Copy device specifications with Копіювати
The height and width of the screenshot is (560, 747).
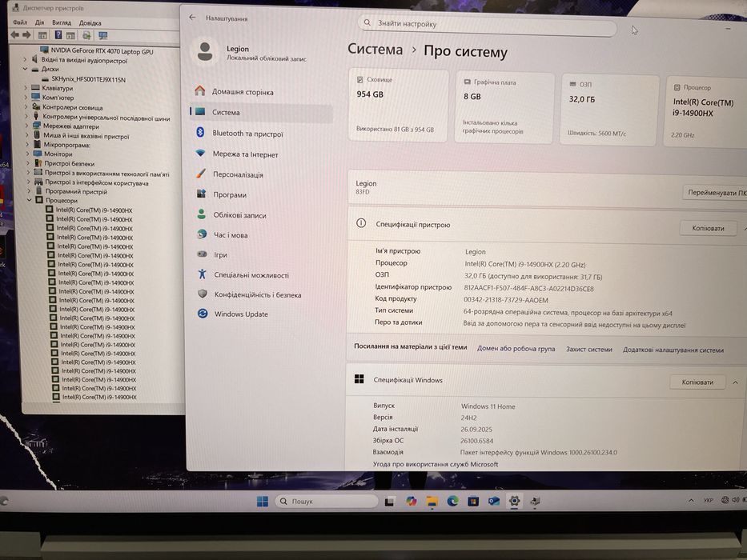tap(708, 229)
